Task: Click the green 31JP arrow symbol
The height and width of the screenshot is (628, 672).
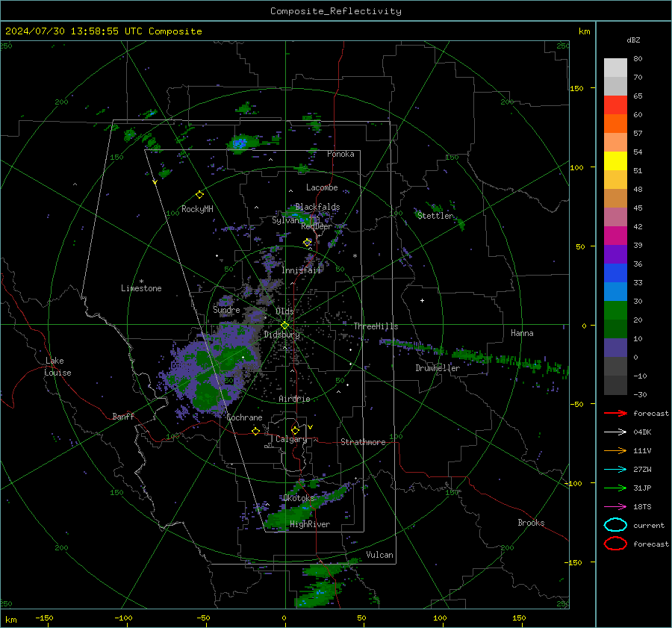Action: (615, 488)
